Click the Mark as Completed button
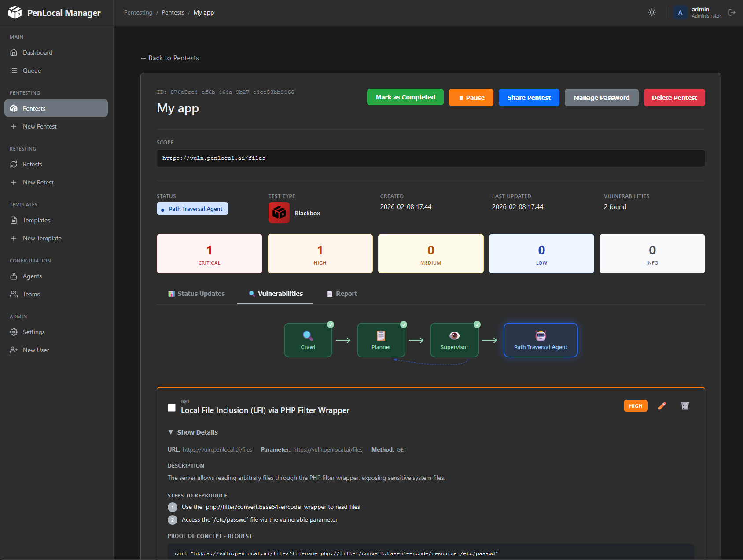 (405, 97)
